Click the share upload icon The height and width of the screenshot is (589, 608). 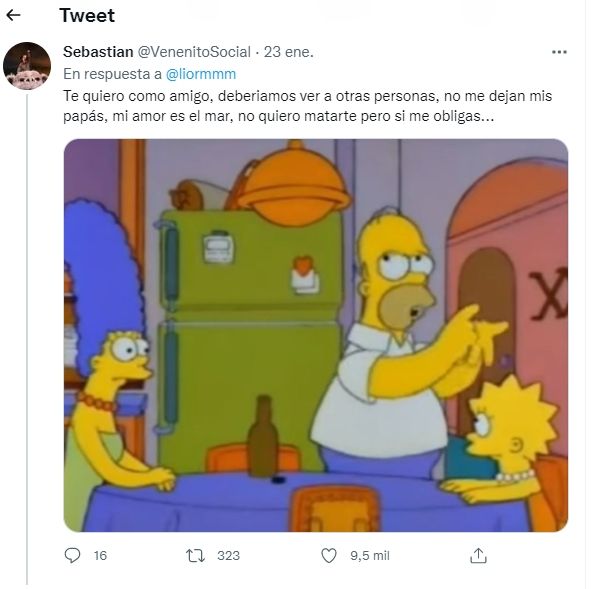(x=478, y=555)
